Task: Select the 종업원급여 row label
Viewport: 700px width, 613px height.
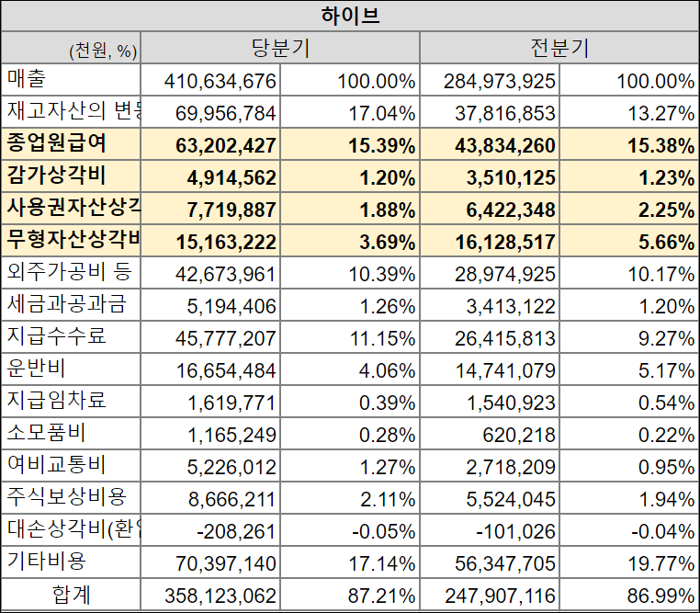Action: click(71, 143)
